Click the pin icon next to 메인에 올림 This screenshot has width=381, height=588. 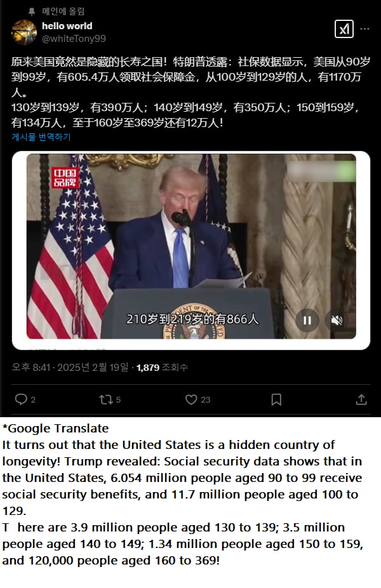[32, 12]
